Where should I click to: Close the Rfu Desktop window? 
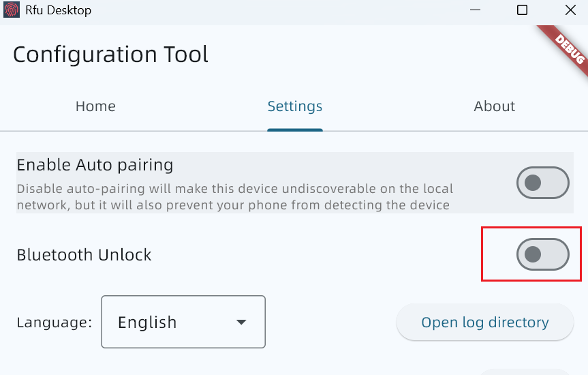click(x=570, y=10)
